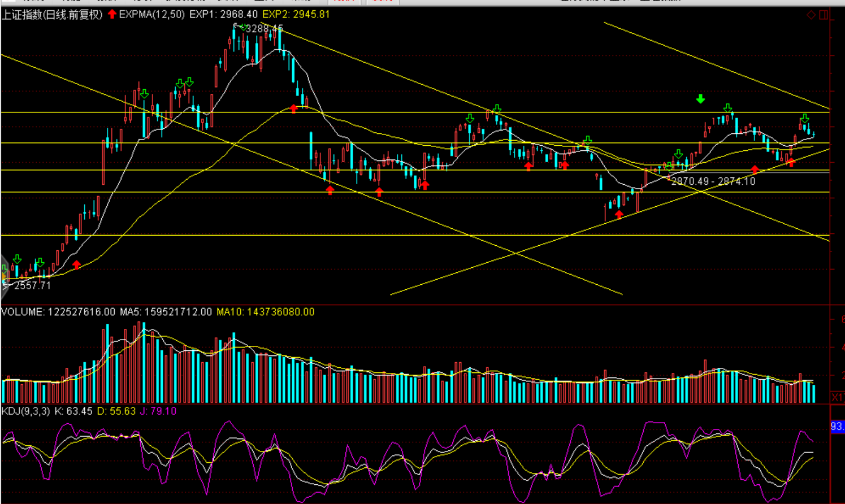Click the 2870.49 - 2874.10 gap annotation

coord(713,181)
